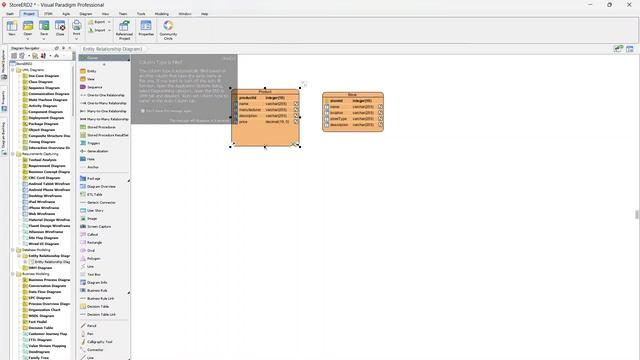Collapse the Business Modeling tree node
The image size is (640, 360).
(x=13, y=274)
